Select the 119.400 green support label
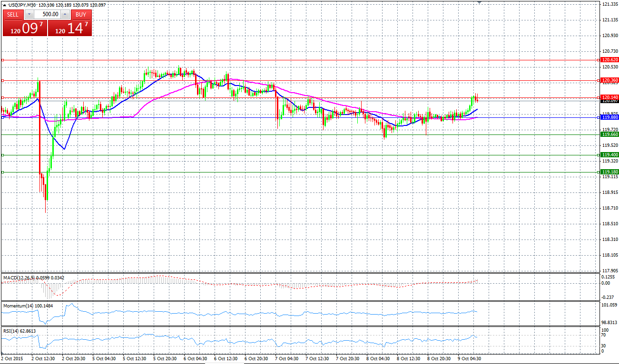 pyautogui.click(x=609, y=155)
